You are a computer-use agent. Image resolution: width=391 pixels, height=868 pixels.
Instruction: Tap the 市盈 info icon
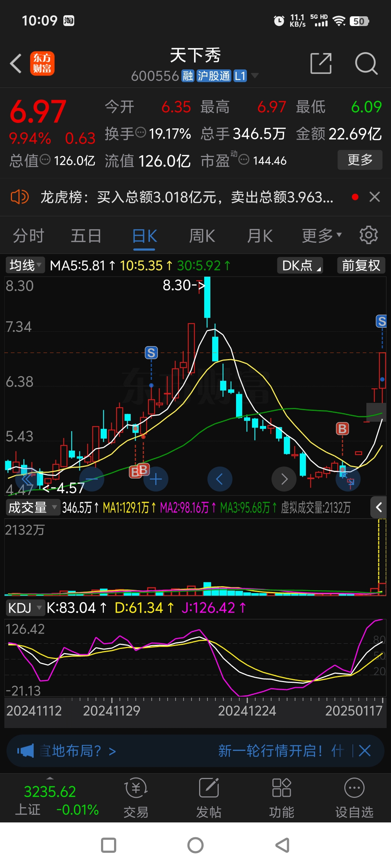pos(244,159)
